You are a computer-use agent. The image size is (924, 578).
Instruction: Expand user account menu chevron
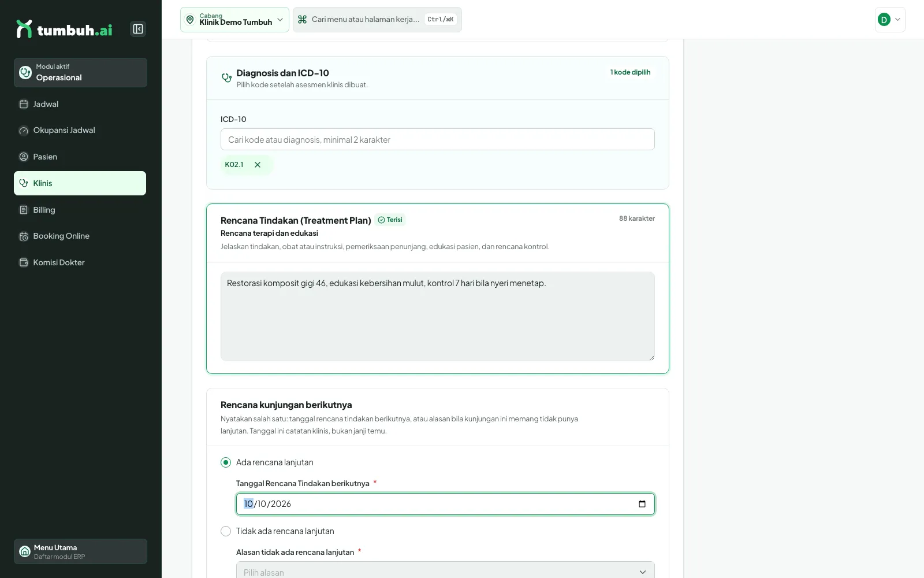click(897, 20)
